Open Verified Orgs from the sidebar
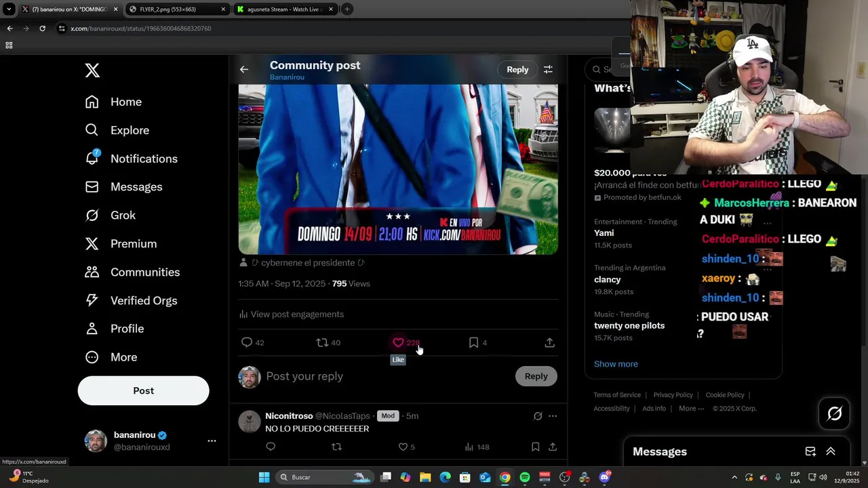The height and width of the screenshot is (488, 868). click(x=131, y=301)
